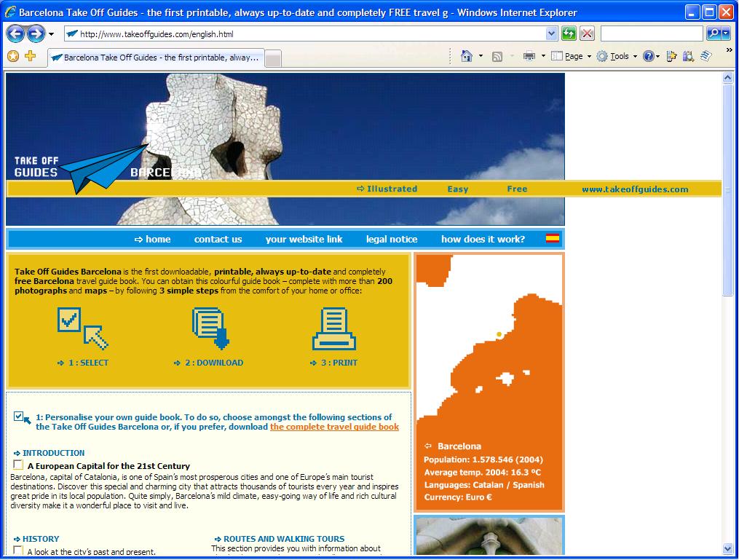Go to the home menu item

(x=158, y=239)
